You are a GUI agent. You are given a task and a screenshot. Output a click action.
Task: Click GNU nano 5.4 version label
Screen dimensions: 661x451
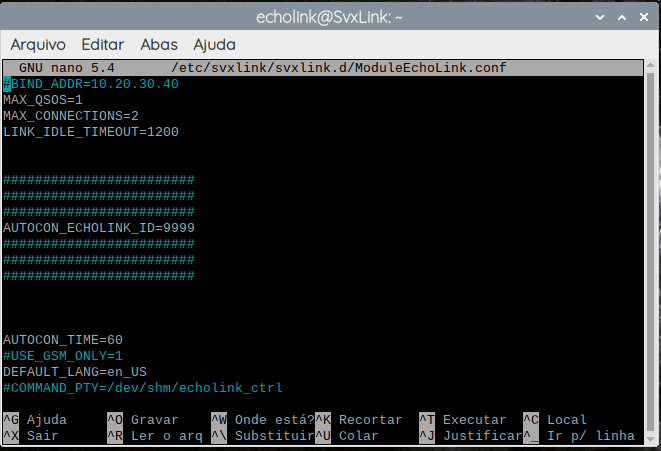(67, 68)
